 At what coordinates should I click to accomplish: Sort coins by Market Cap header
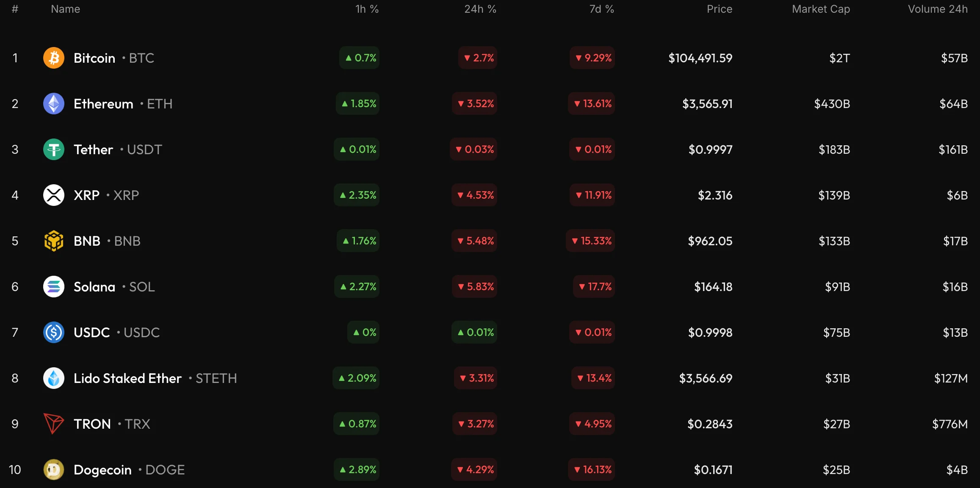[x=821, y=9]
